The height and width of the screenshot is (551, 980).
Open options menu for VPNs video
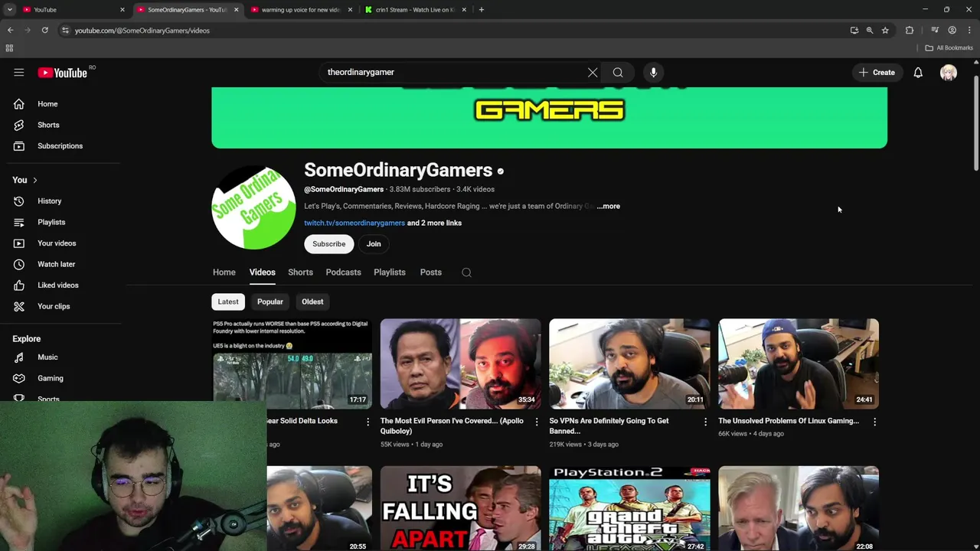[x=706, y=422]
